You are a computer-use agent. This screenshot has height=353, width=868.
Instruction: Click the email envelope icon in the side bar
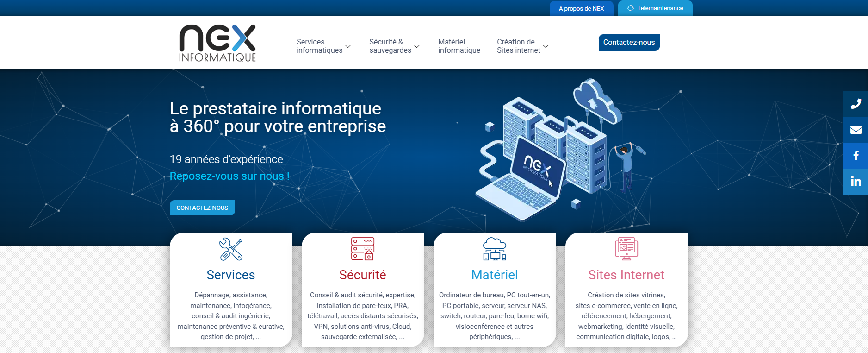pyautogui.click(x=856, y=130)
